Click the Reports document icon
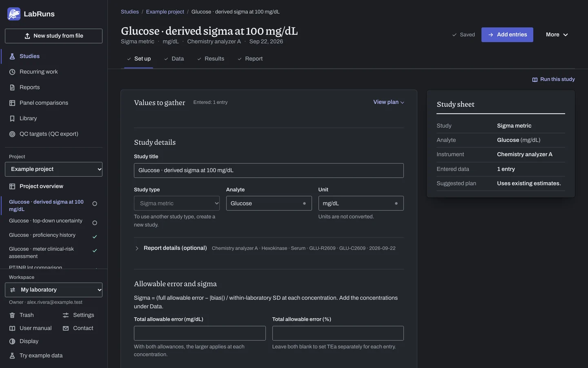The image size is (588, 368). tap(12, 88)
